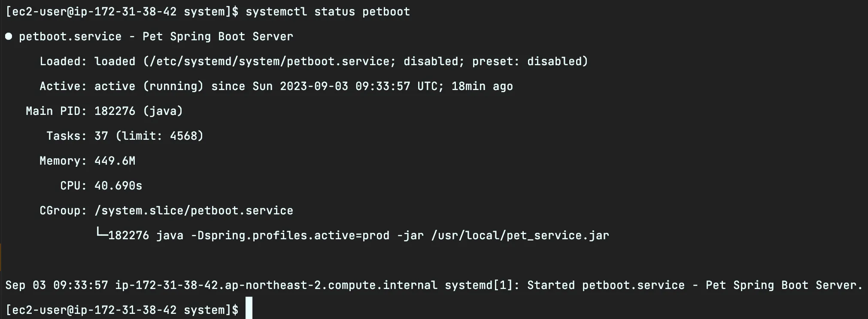Click the Tasks count 37
The height and width of the screenshot is (319, 868).
coord(101,136)
